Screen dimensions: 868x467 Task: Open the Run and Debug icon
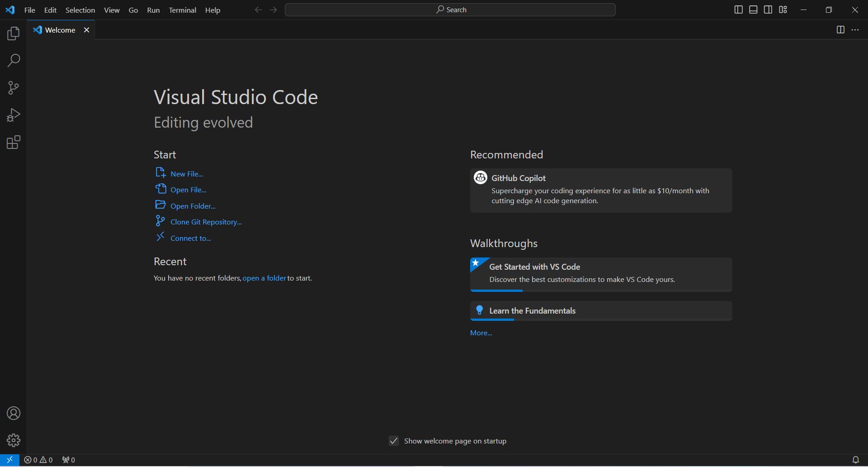13,114
